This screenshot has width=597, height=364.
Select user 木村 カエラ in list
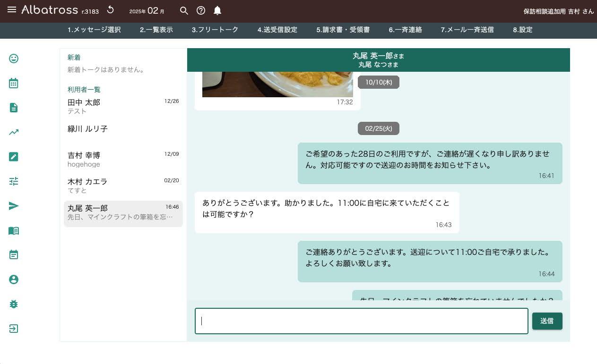click(123, 186)
